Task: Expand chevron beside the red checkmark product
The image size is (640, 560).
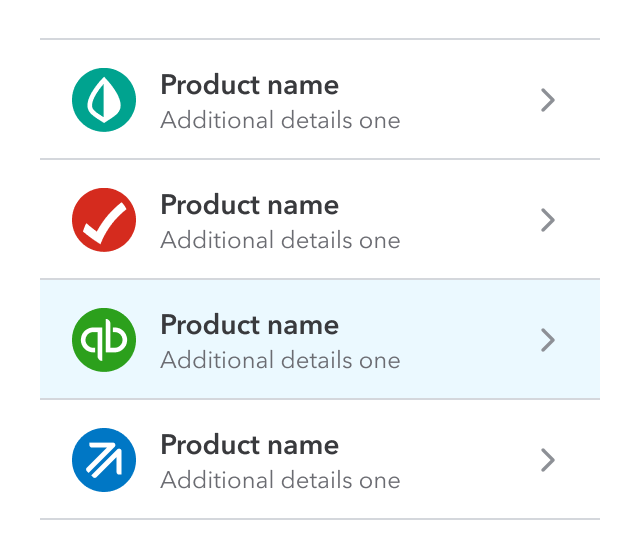Action: point(547,220)
